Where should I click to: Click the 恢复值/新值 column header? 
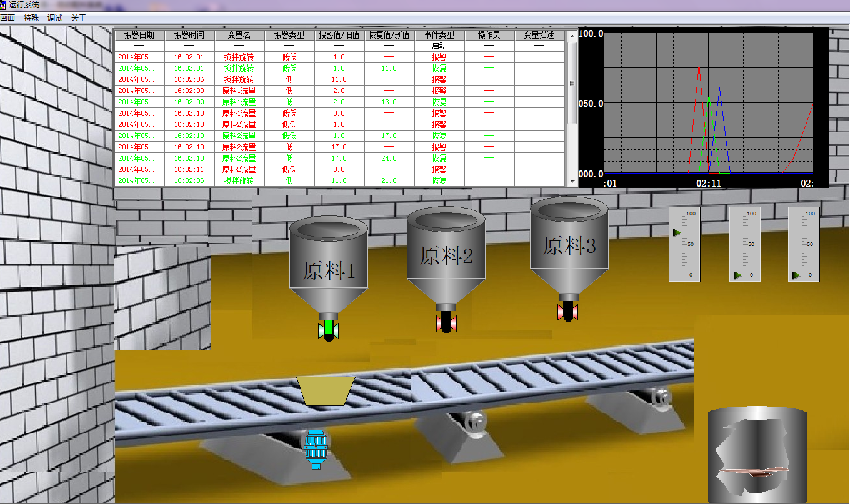(x=389, y=36)
